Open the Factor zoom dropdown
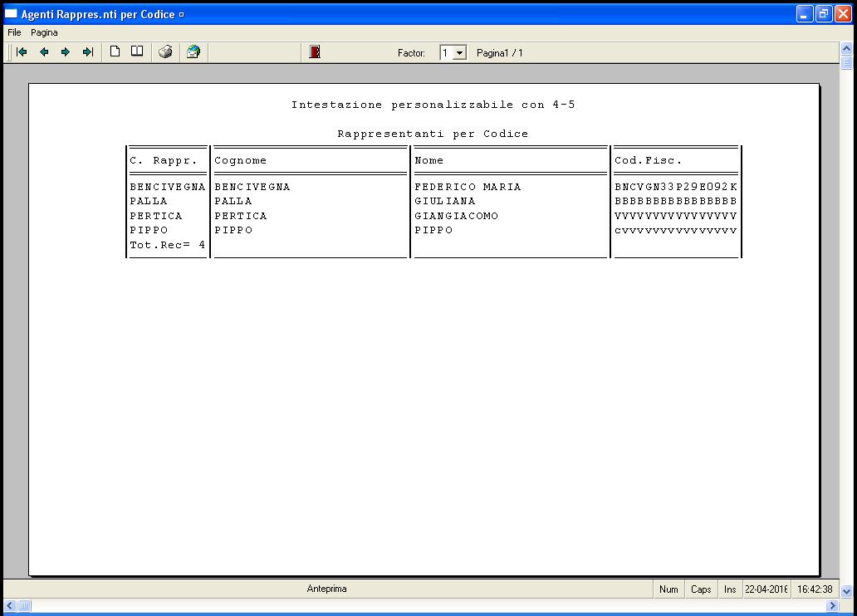 coord(459,53)
